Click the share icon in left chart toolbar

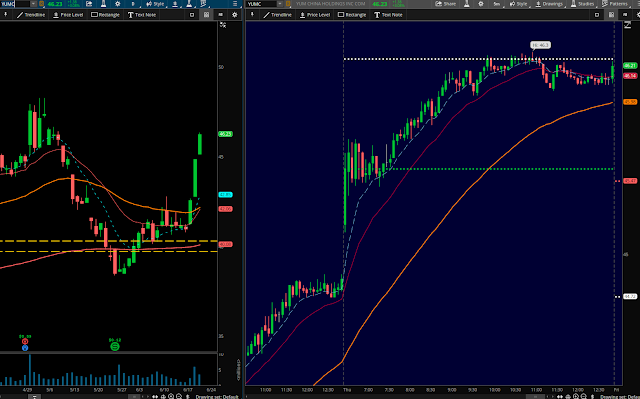(x=89, y=4)
